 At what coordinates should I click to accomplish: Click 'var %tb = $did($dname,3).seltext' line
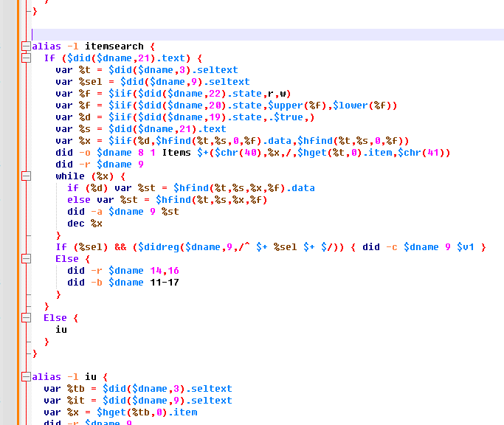[138, 389]
